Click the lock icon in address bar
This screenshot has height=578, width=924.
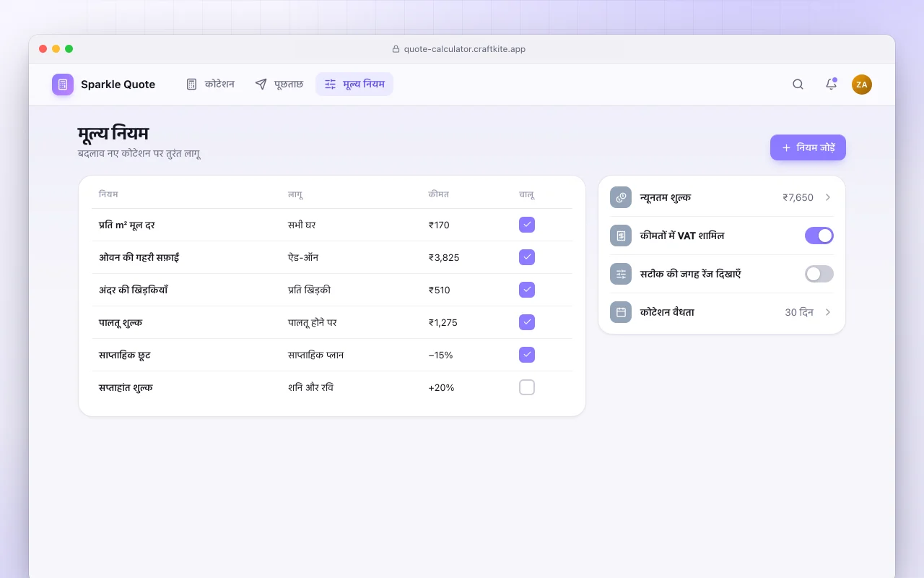point(396,49)
